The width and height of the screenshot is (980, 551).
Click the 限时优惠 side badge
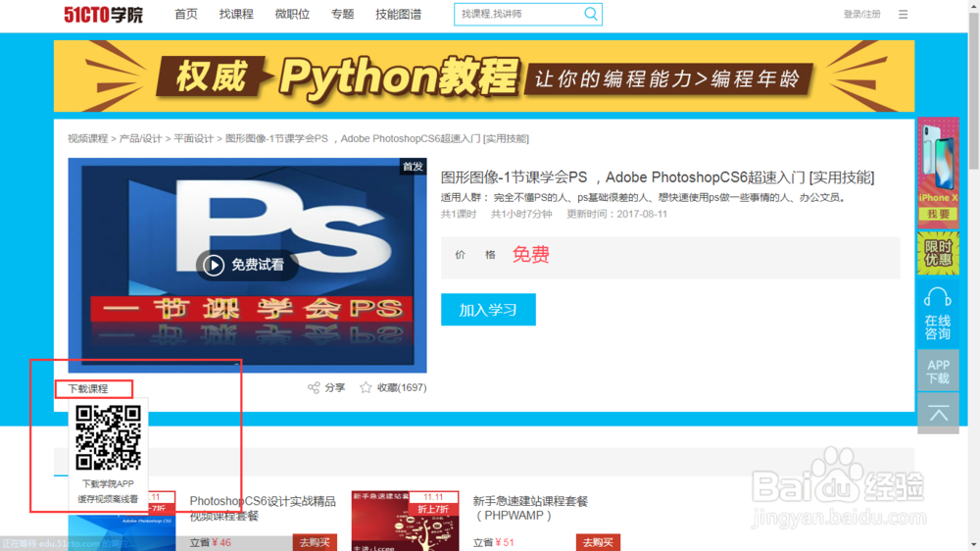[x=938, y=253]
